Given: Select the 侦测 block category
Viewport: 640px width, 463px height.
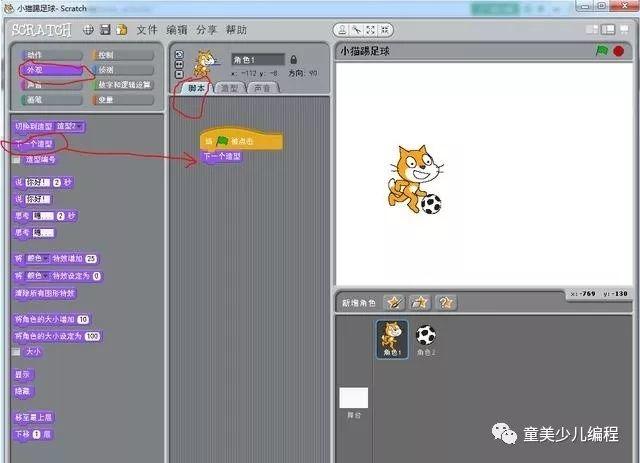Looking at the screenshot, I should click(122, 70).
